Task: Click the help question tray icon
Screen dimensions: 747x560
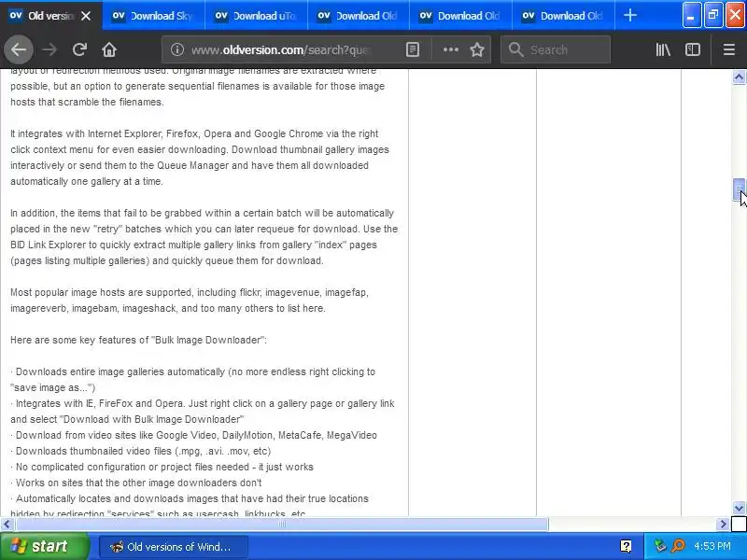Action: (626, 546)
